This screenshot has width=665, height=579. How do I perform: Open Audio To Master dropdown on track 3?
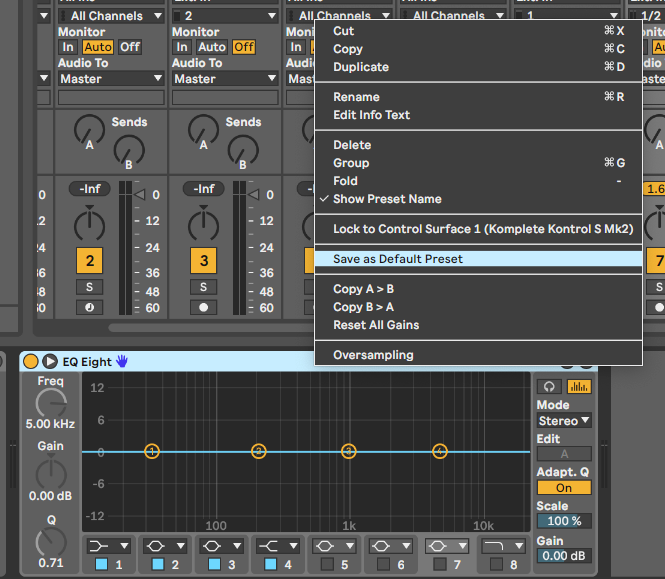click(x=225, y=79)
